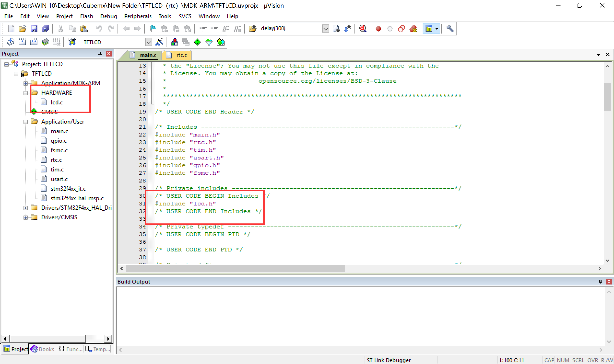Open fsmc.c in project tree

click(59, 150)
